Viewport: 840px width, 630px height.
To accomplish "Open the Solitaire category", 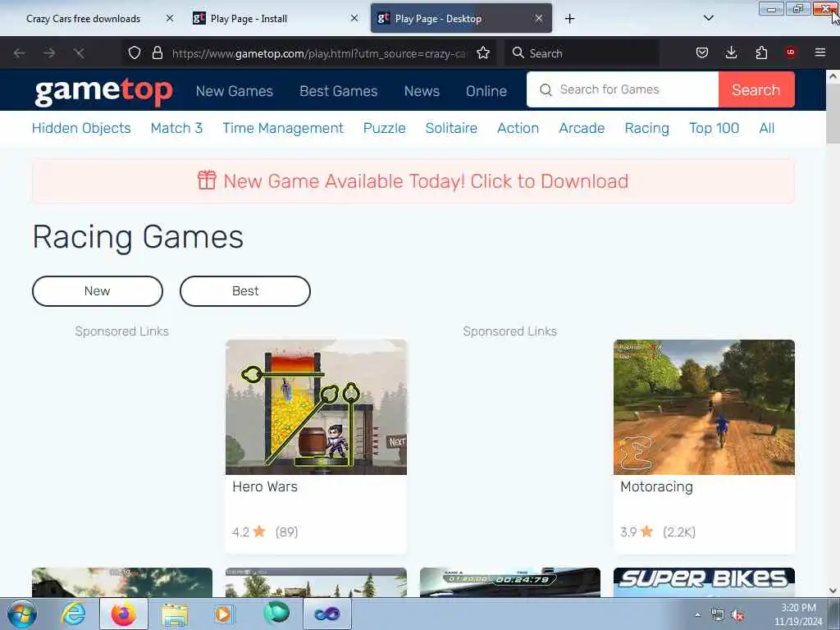I will [x=451, y=128].
